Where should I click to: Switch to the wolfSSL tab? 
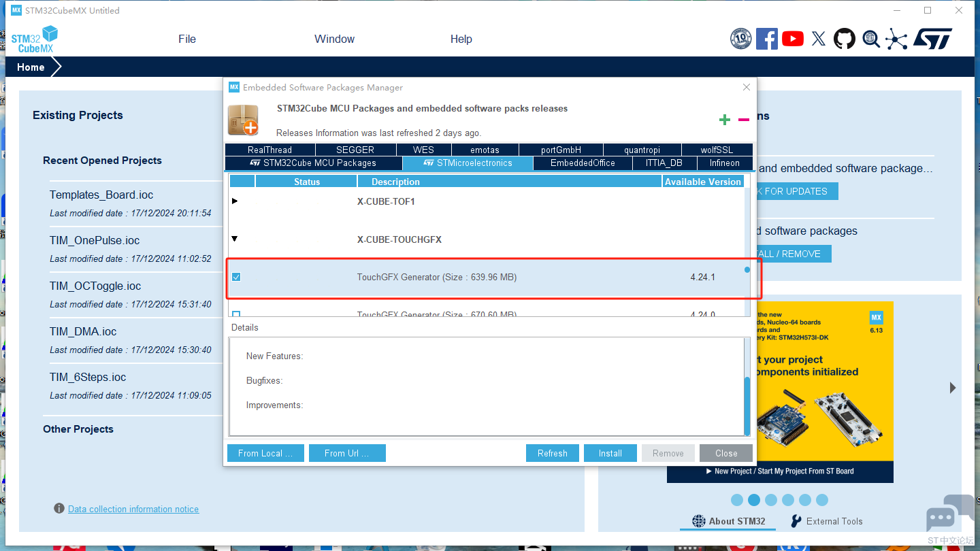click(x=717, y=150)
